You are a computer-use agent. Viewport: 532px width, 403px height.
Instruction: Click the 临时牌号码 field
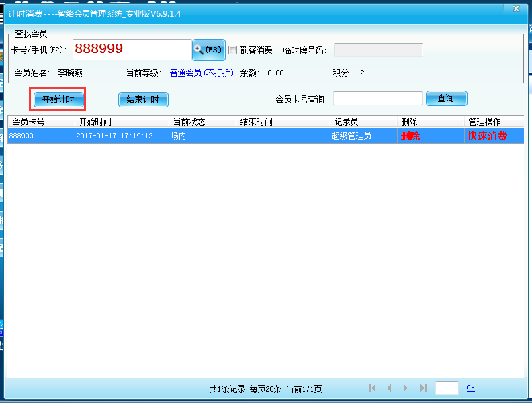point(378,50)
